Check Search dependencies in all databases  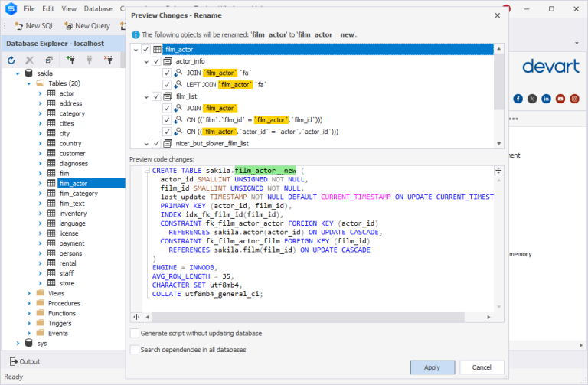point(135,350)
